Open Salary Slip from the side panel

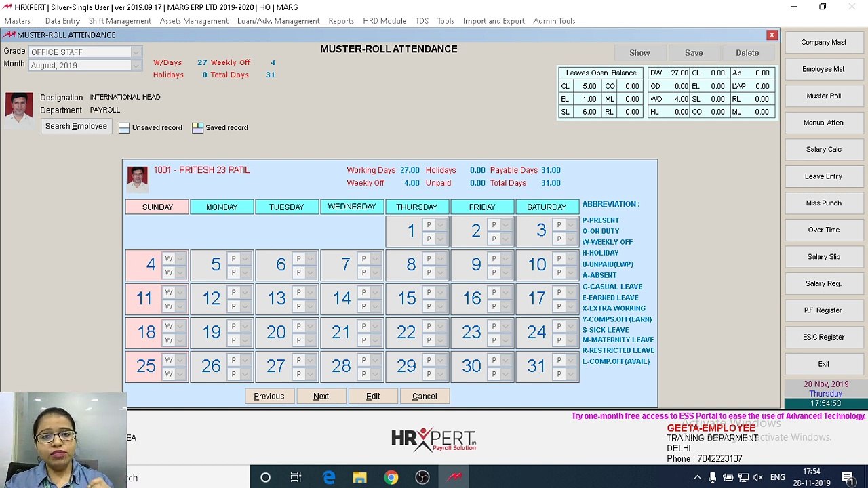tap(823, 257)
